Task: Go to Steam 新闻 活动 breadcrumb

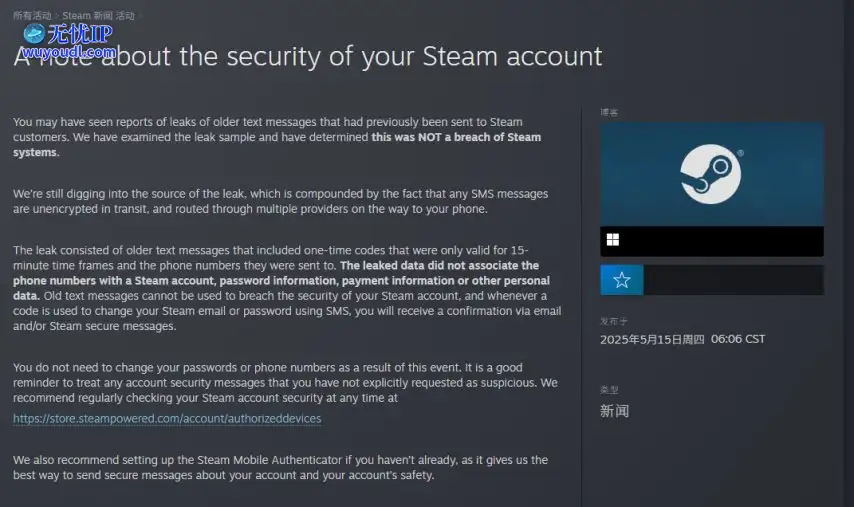Action: (98, 16)
